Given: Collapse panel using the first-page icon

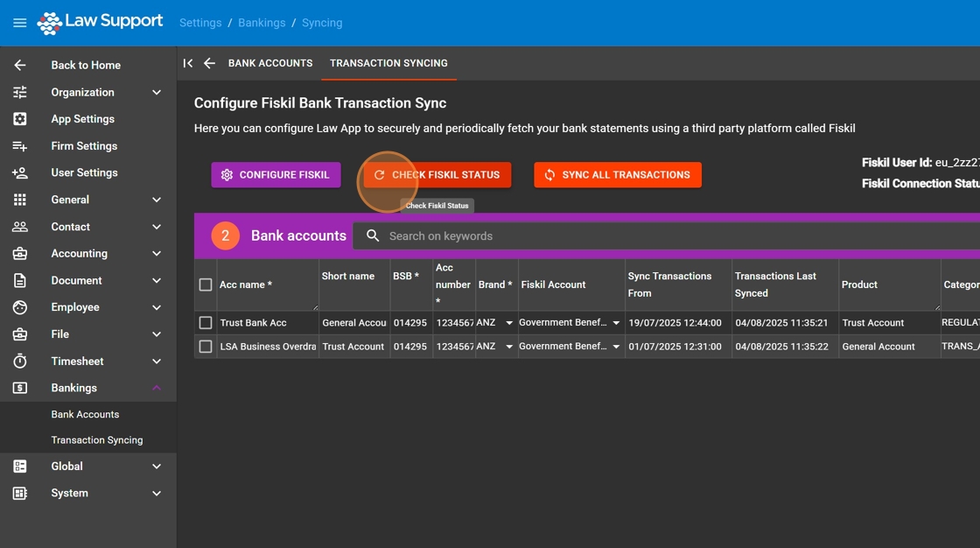Looking at the screenshot, I should point(187,63).
